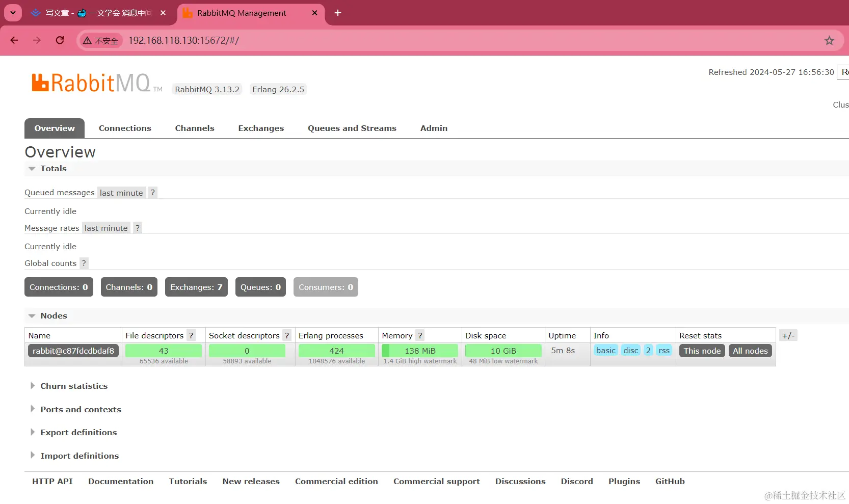
Task: Toggle node table columns with +/-
Action: [788, 335]
